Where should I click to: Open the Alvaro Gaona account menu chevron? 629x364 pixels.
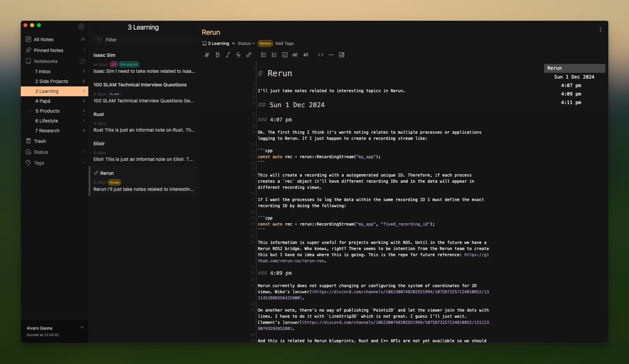(82, 327)
